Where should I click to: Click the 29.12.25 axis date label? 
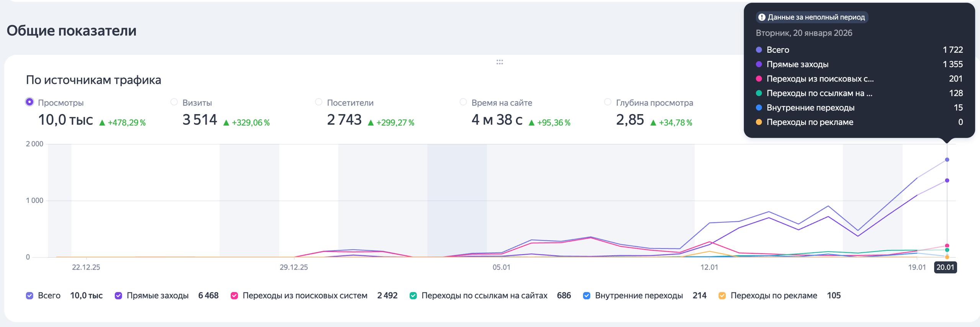point(294,267)
